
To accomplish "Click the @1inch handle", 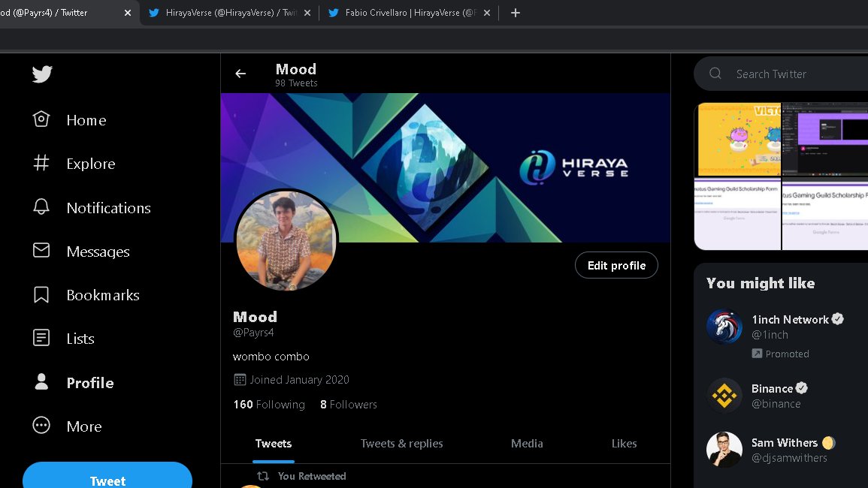I will pos(770,335).
